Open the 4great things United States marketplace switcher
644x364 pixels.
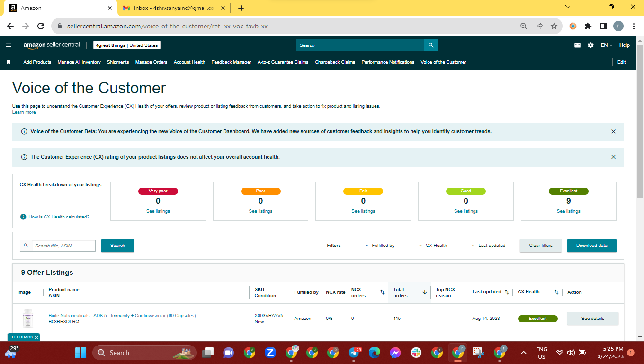point(127,45)
